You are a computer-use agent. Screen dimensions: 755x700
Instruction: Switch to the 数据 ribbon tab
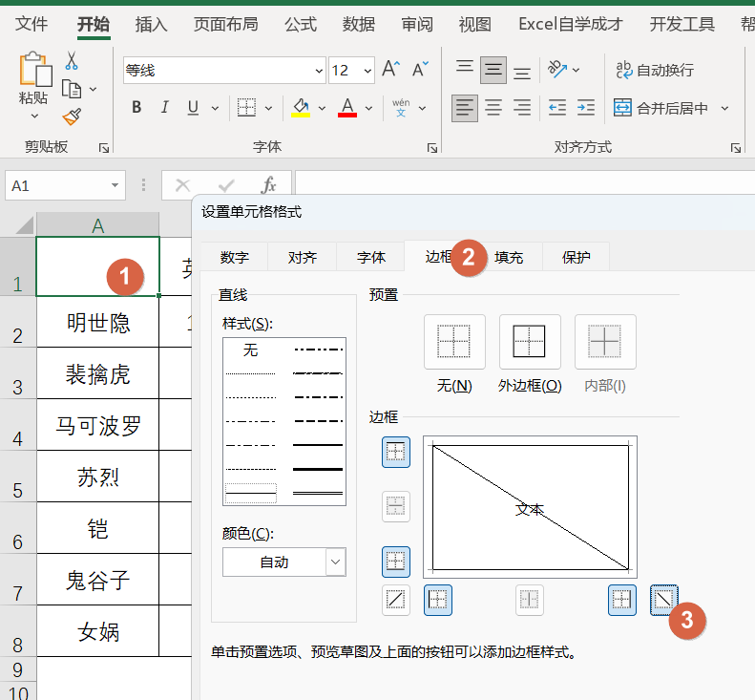click(359, 24)
